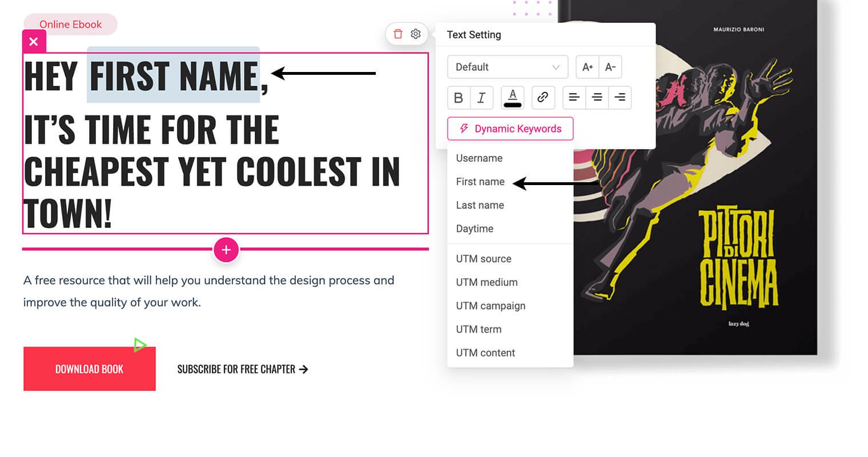Align text to the left
The image size is (868, 457).
point(574,98)
